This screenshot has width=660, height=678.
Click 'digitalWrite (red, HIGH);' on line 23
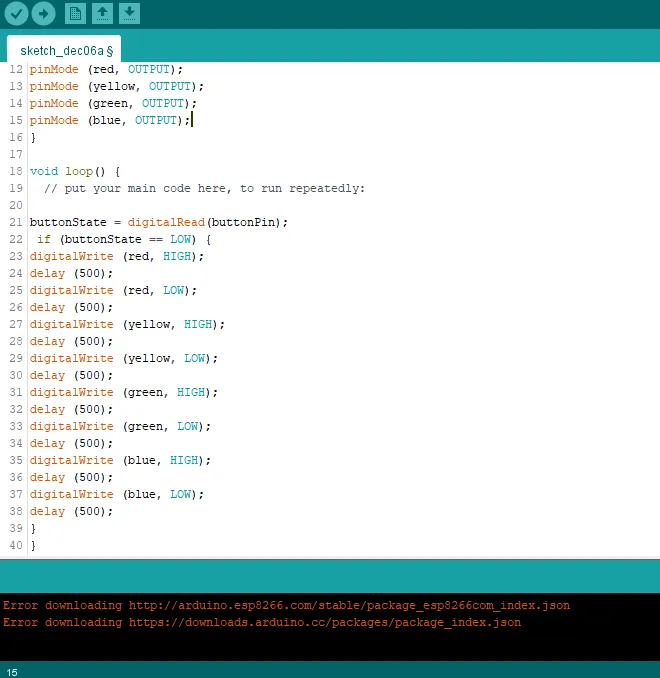coord(117,256)
